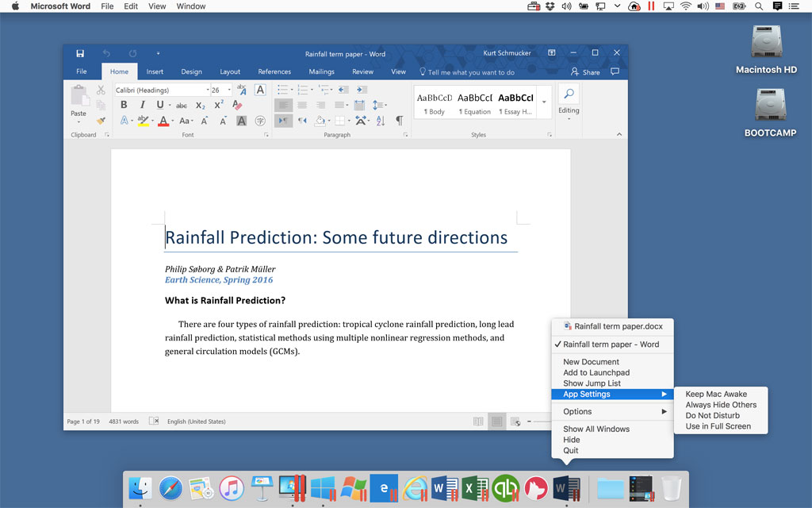Toggle center paragraph alignment
Image resolution: width=812 pixels, height=508 pixels.
302,106
